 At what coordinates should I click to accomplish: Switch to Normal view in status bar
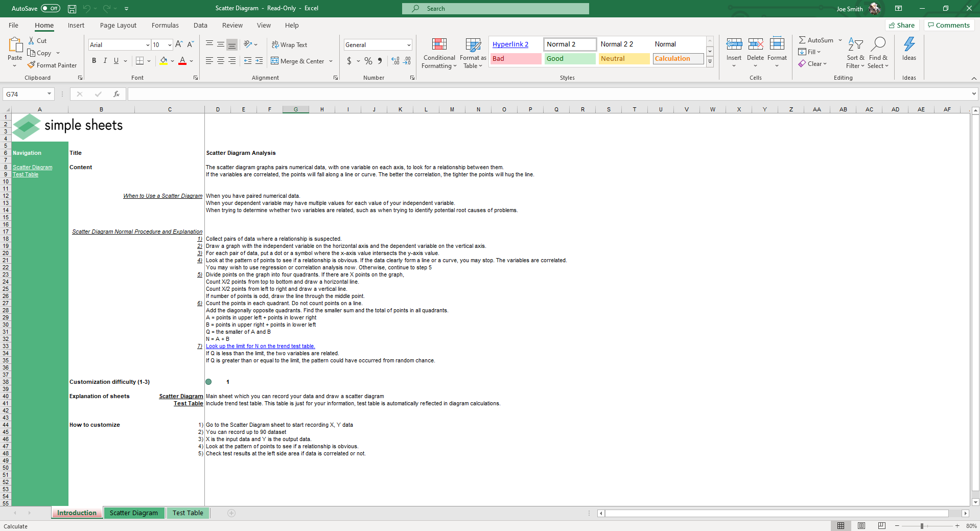(x=841, y=526)
